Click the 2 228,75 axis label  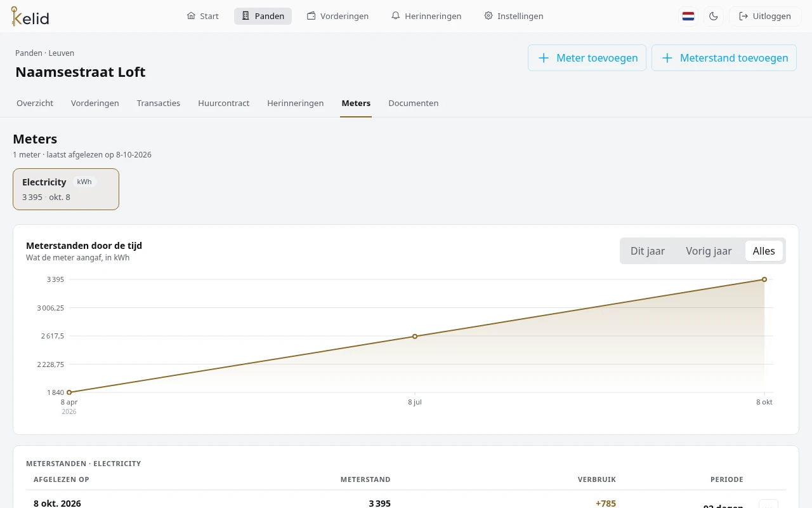coord(51,364)
